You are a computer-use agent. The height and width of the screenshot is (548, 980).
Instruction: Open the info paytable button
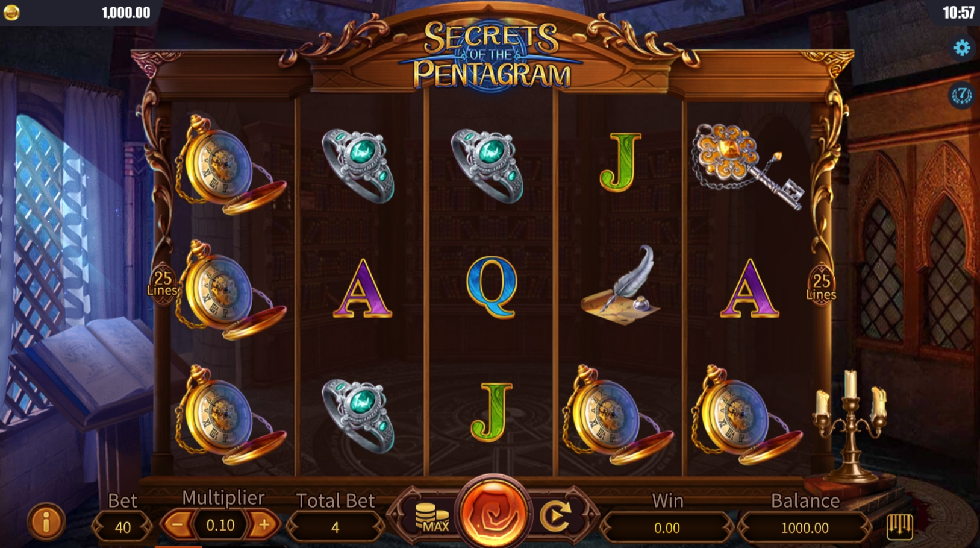46,521
